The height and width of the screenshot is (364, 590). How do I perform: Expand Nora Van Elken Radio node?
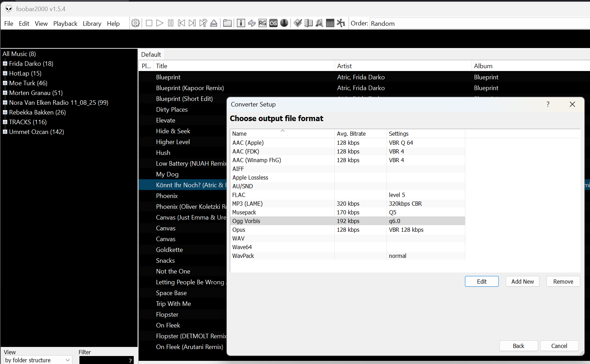point(5,103)
